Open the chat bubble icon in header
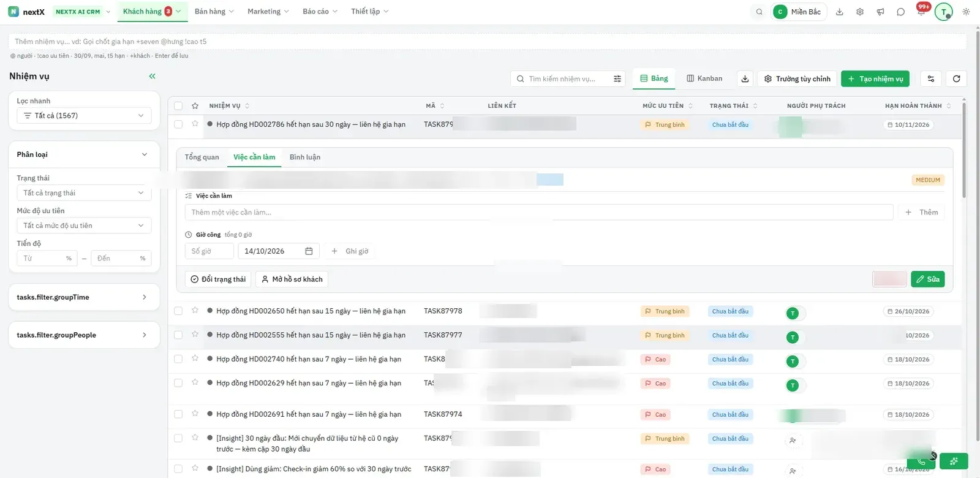 (900, 12)
